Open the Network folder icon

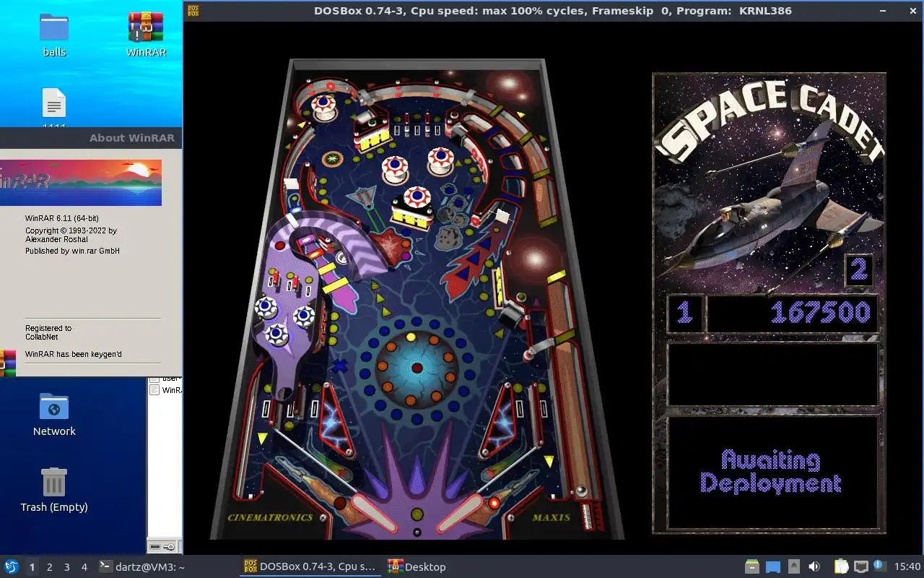(54, 415)
